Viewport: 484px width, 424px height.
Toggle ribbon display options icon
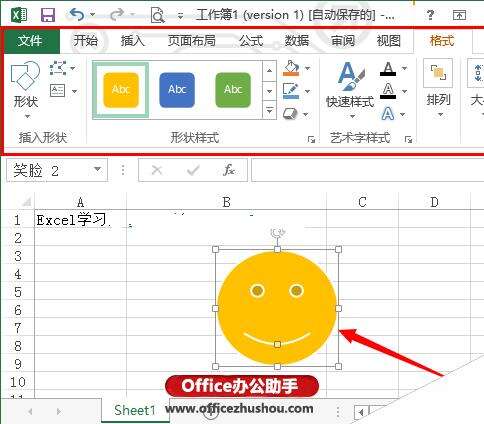tap(459, 15)
